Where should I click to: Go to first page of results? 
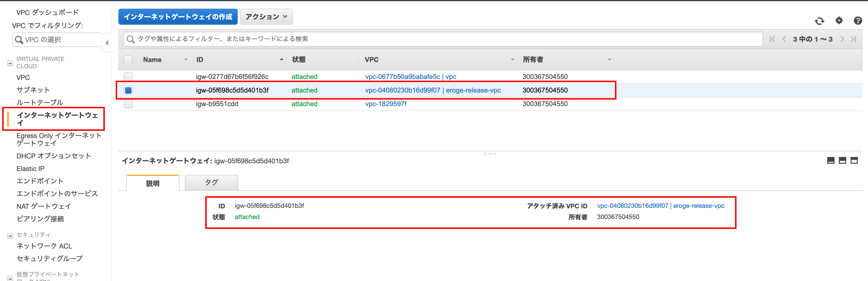(x=772, y=39)
